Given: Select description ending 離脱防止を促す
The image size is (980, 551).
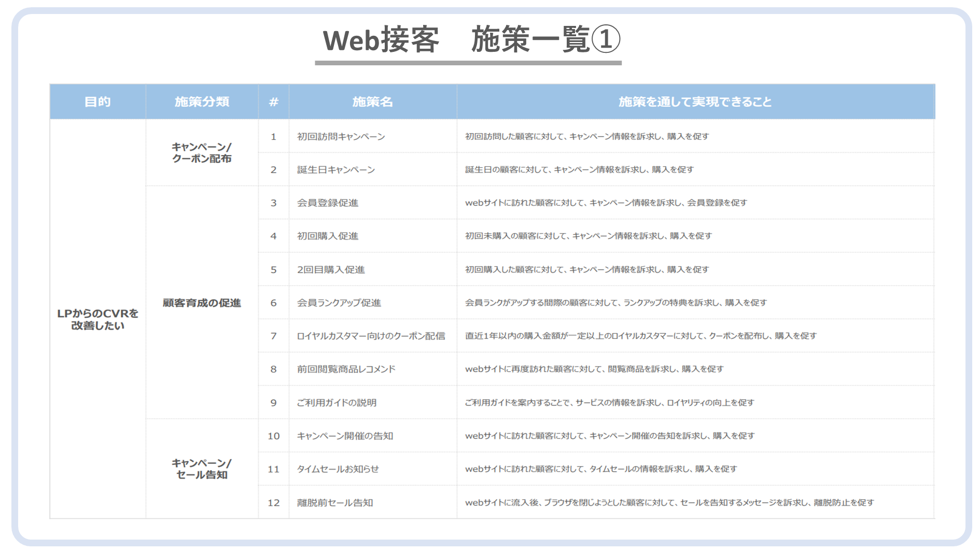Looking at the screenshot, I should [x=669, y=503].
